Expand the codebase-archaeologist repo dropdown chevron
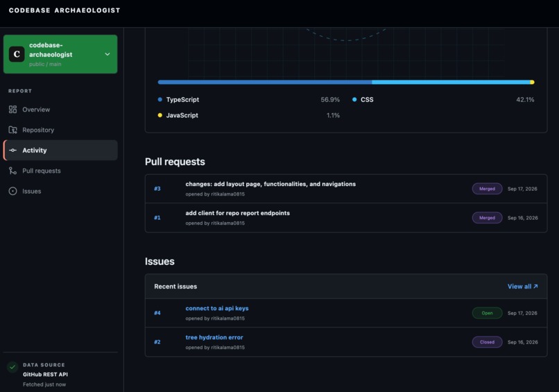 (108, 54)
